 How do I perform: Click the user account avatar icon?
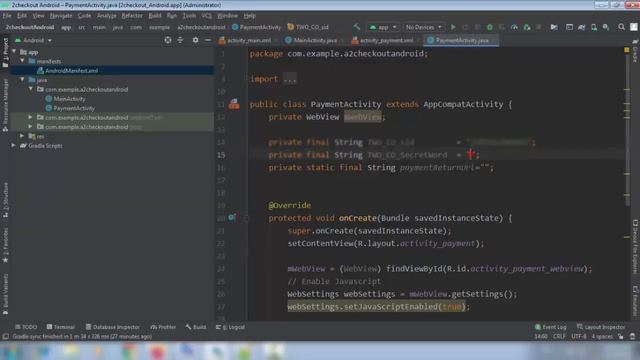[x=633, y=27]
